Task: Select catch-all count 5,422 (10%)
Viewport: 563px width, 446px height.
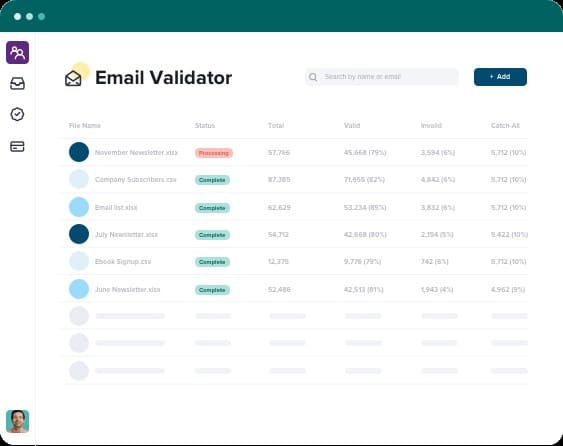Action: tap(510, 234)
